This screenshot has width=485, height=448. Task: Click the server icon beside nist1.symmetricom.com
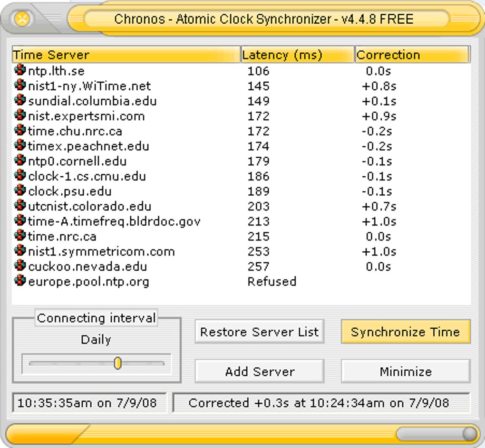(x=20, y=250)
